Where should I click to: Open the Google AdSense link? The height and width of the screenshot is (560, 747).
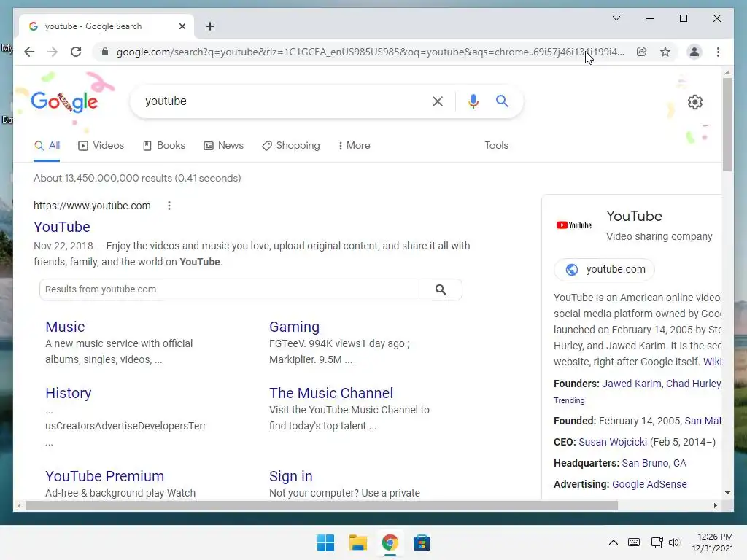point(649,484)
